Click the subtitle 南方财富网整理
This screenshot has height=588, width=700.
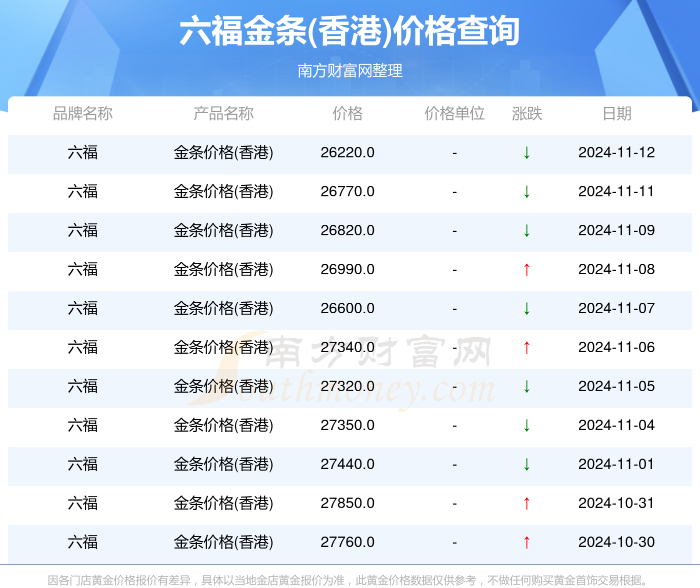pos(350,70)
